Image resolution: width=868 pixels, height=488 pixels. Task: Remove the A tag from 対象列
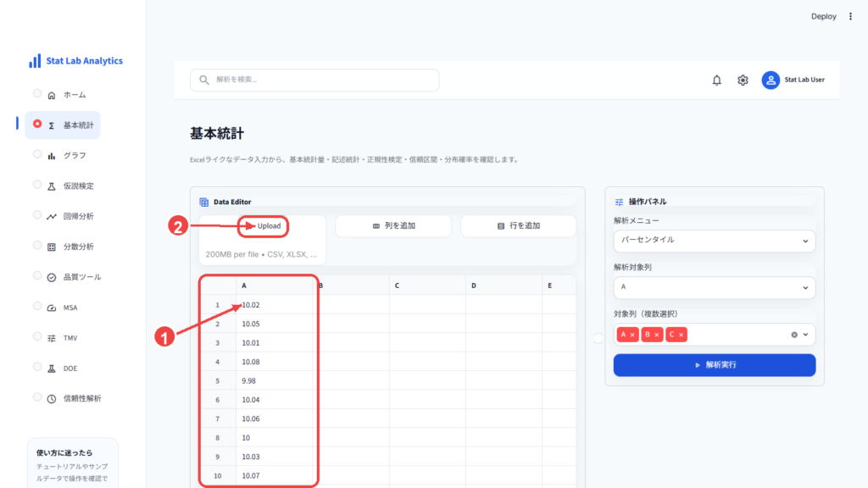coord(632,335)
